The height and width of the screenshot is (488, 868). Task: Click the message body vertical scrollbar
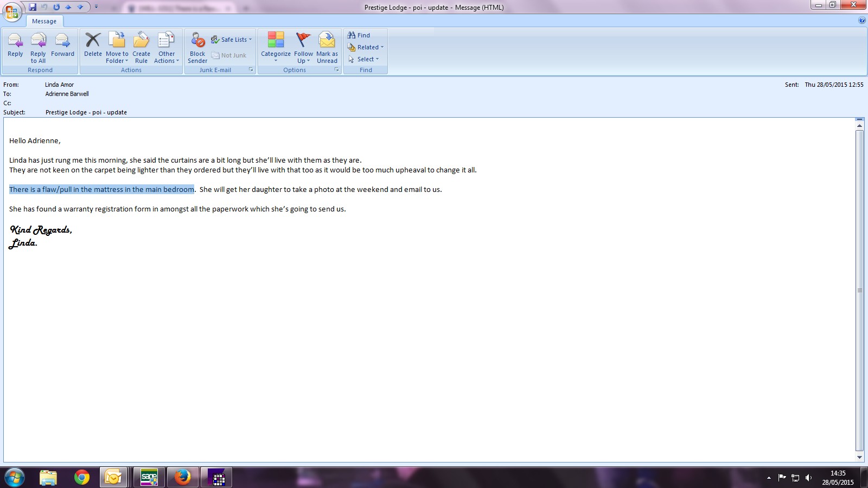point(859,290)
